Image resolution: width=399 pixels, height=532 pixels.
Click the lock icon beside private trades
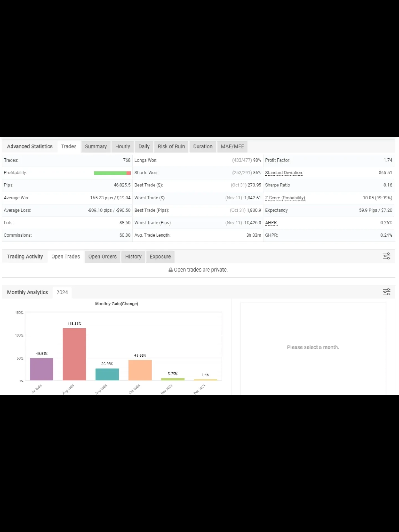click(x=170, y=270)
